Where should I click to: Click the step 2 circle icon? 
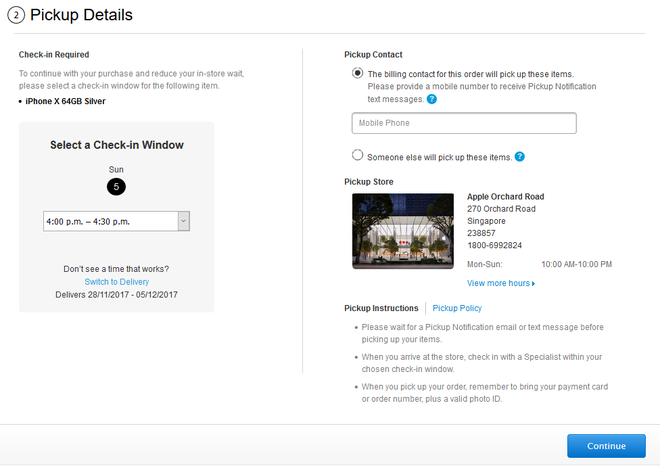pyautogui.click(x=16, y=16)
